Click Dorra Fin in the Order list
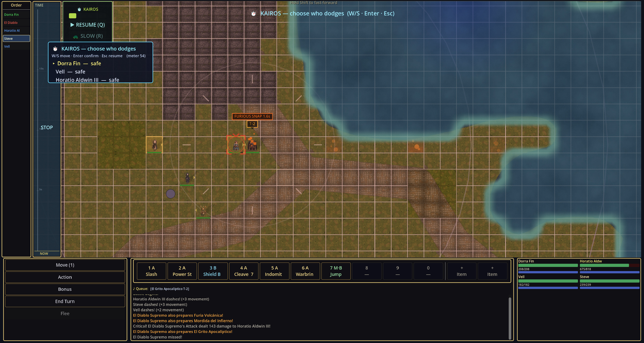 (x=16, y=14)
